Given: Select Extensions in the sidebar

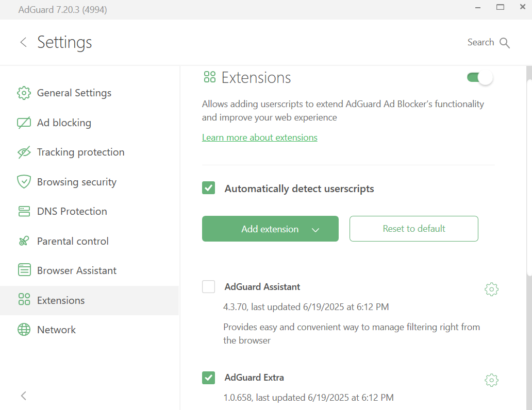Looking at the screenshot, I should pyautogui.click(x=90, y=300).
